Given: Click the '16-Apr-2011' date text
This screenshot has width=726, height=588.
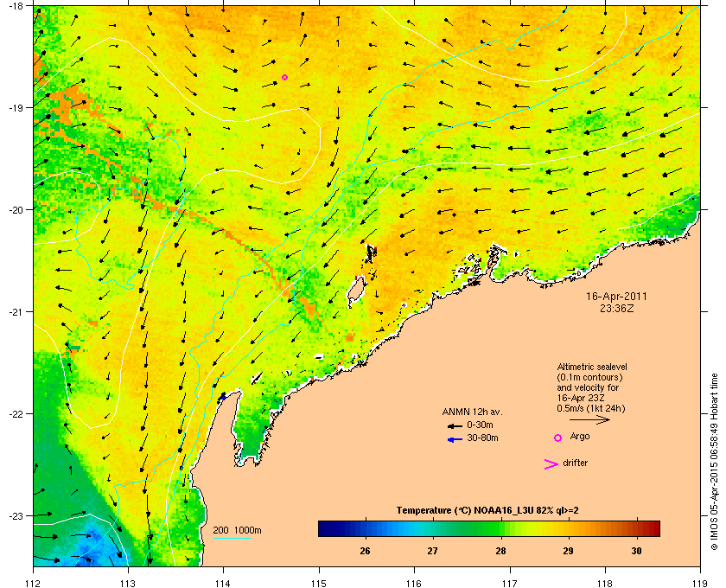Looking at the screenshot, I should tap(616, 296).
